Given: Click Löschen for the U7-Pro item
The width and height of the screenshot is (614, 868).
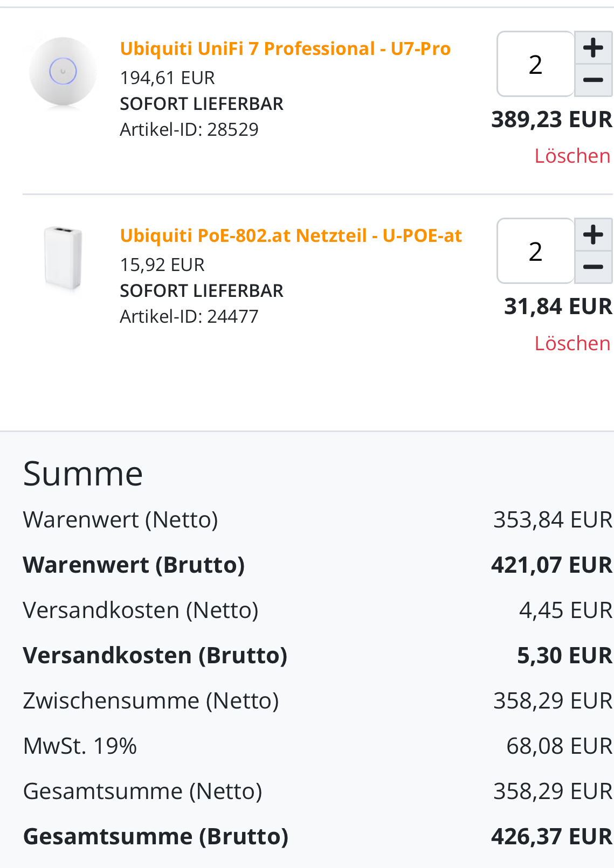Looking at the screenshot, I should [572, 156].
